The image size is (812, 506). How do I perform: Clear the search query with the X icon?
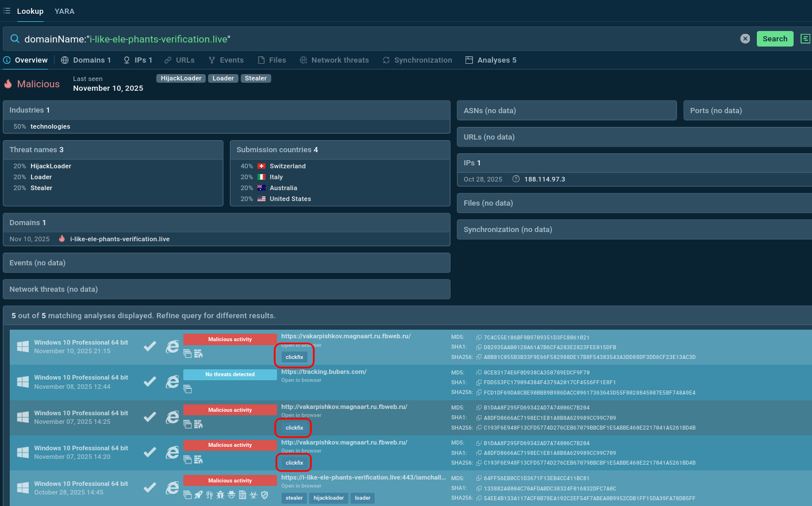(745, 38)
